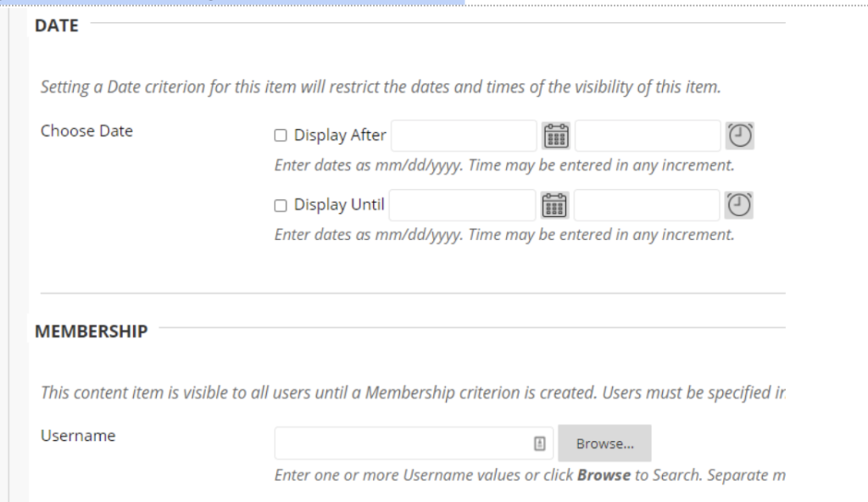The height and width of the screenshot is (502, 868).
Task: Click the Display After time field
Action: tap(648, 136)
